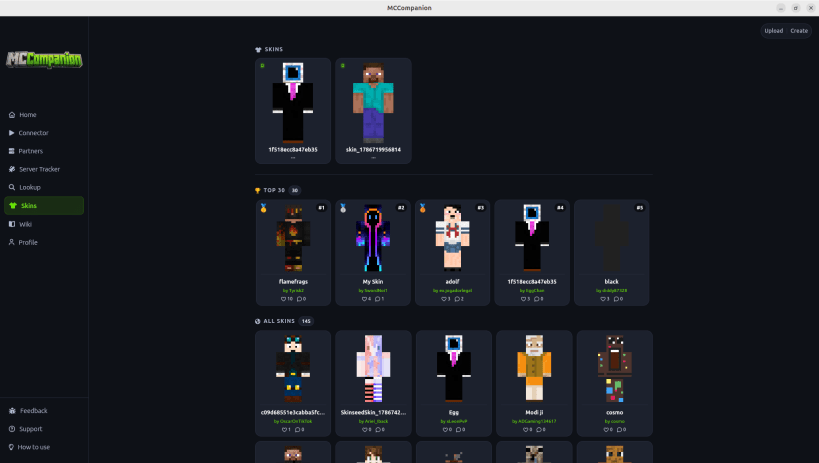Open the flamefrags skin preview
Image resolution: width=819 pixels, height=463 pixels.
click(x=293, y=238)
